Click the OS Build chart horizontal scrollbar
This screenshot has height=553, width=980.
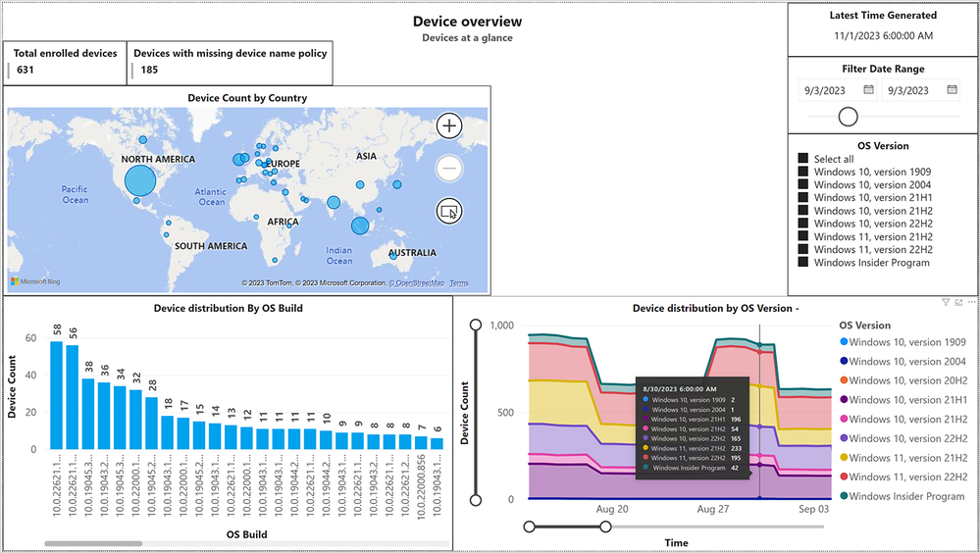[94, 543]
